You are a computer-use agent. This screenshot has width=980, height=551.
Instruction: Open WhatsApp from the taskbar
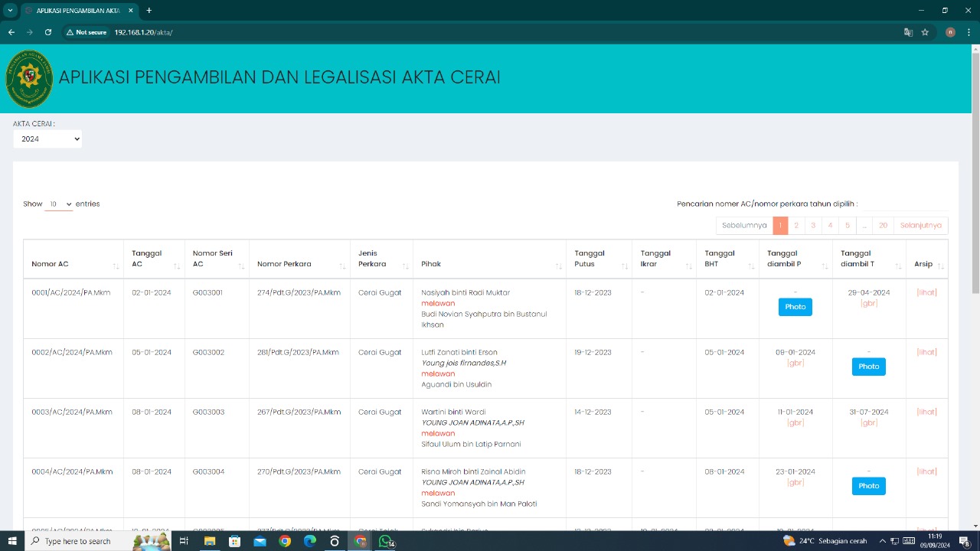[385, 541]
